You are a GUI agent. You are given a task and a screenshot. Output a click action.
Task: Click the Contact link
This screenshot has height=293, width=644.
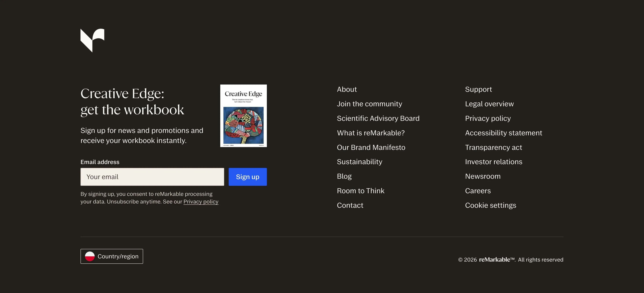click(350, 205)
